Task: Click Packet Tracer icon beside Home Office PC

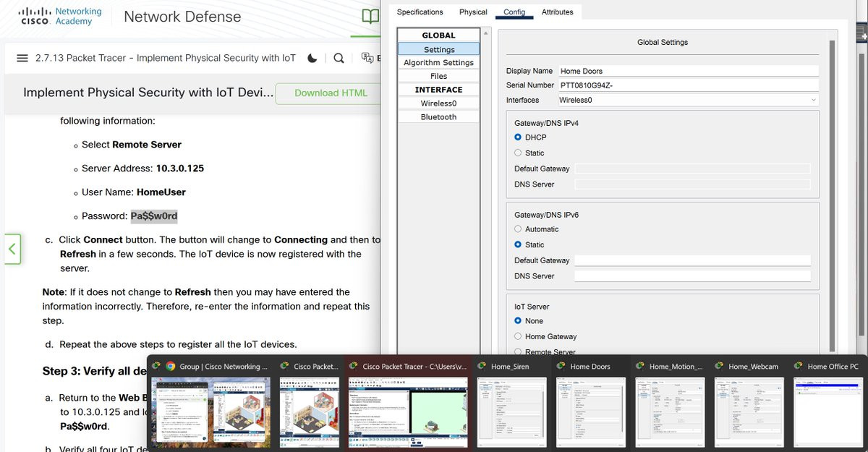Action: 799,367
